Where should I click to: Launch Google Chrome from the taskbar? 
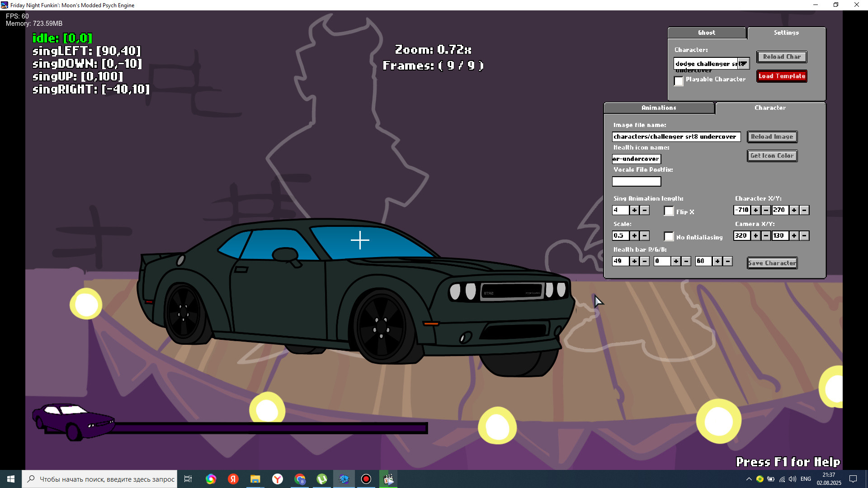click(300, 479)
